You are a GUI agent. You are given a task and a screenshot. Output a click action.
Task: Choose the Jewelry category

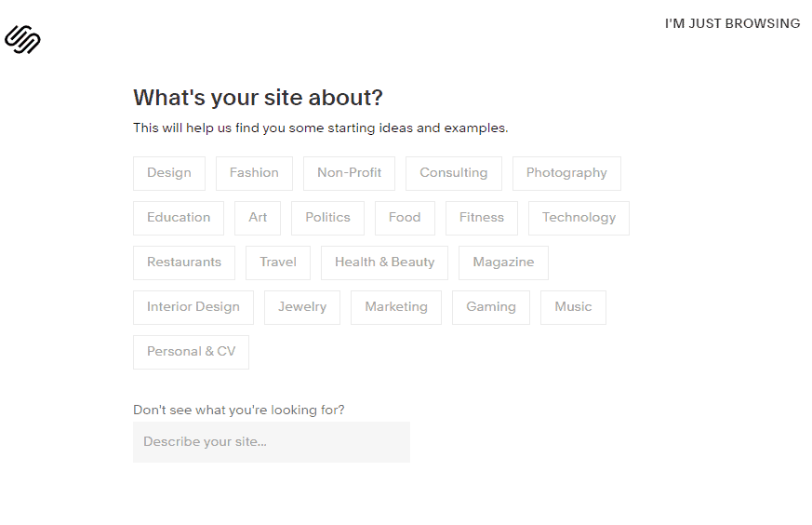click(x=302, y=307)
